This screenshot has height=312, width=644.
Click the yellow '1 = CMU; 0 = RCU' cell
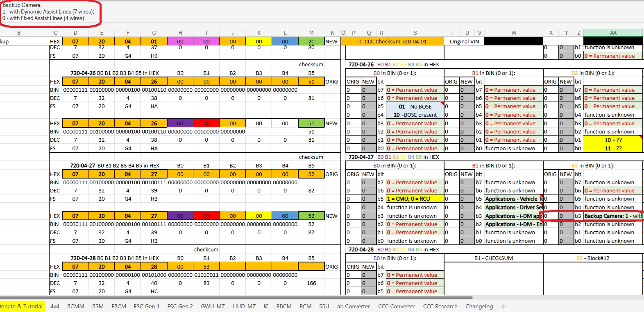(415, 199)
